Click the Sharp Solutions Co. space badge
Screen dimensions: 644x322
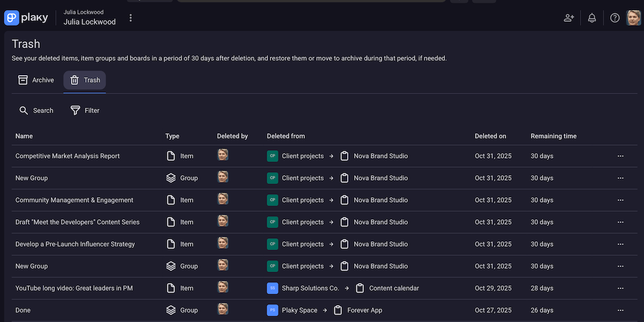point(273,288)
